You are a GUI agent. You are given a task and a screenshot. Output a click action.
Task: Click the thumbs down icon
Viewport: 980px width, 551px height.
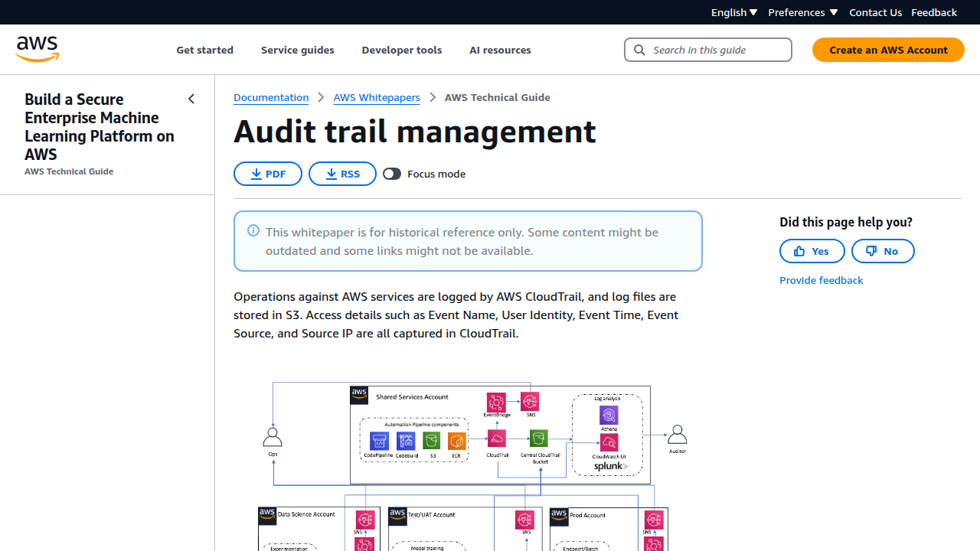[871, 251]
